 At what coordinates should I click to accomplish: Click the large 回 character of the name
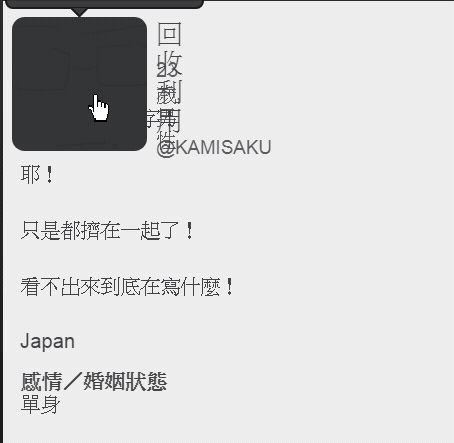coord(169,34)
